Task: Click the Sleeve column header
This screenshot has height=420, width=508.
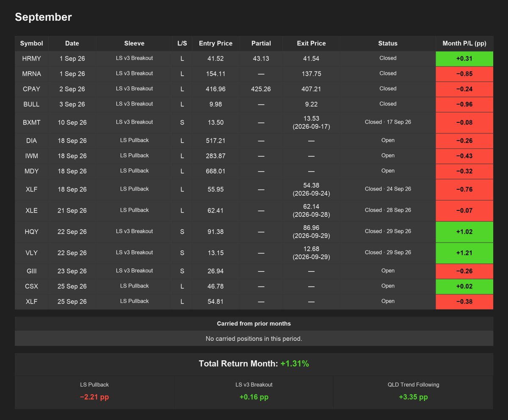Action: point(134,43)
